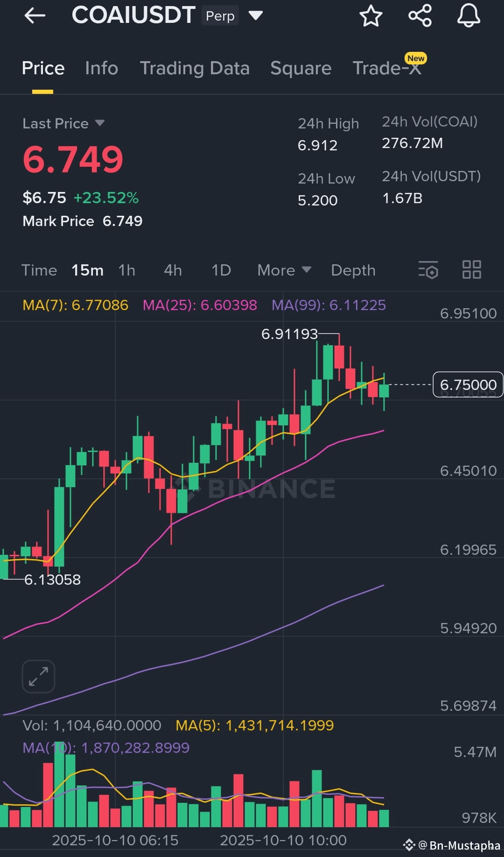504x857 pixels.
Task: Open the Trading Data tab
Action: tap(195, 68)
